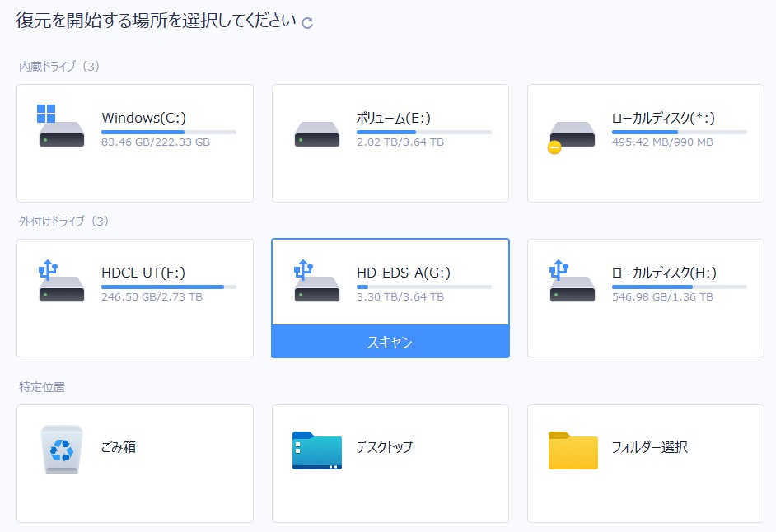The height and width of the screenshot is (532, 776).
Task: Click the ボリューム(E:) usage bar
Action: point(424,132)
